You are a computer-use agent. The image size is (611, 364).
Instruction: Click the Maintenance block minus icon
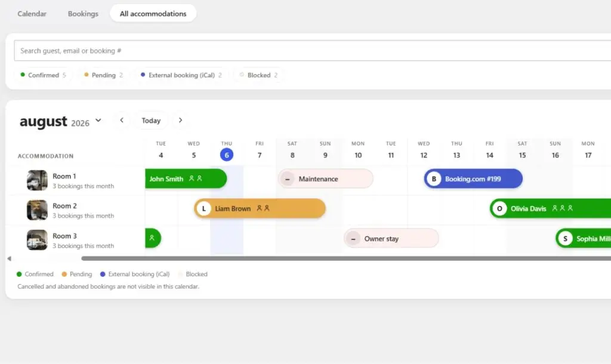tap(288, 179)
